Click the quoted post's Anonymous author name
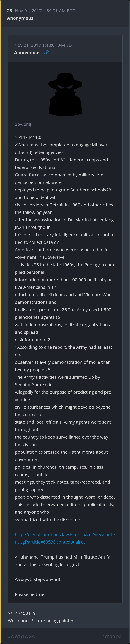Image resolution: width=130 pixels, height=644 pixels. pos(27,53)
